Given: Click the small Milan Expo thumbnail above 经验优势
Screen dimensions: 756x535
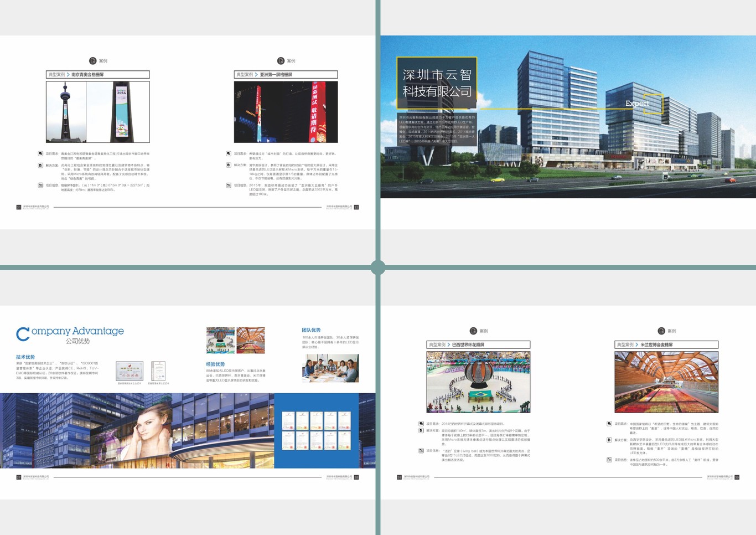Looking at the screenshot, I should click(x=251, y=340).
